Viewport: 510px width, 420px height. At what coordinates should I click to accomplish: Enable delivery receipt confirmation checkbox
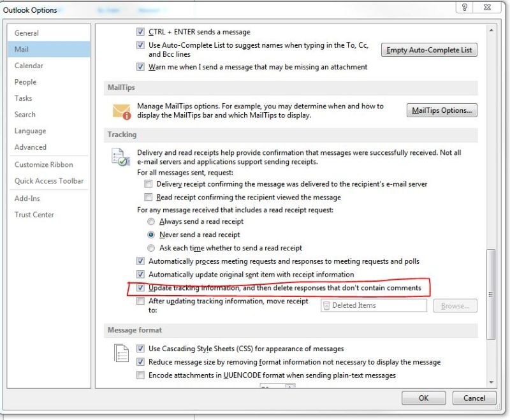(148, 184)
